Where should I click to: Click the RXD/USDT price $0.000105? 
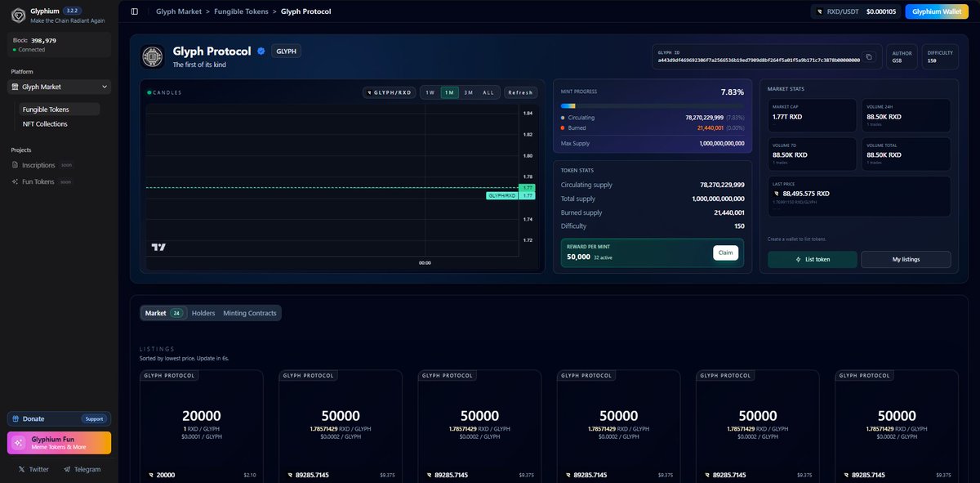coord(881,11)
